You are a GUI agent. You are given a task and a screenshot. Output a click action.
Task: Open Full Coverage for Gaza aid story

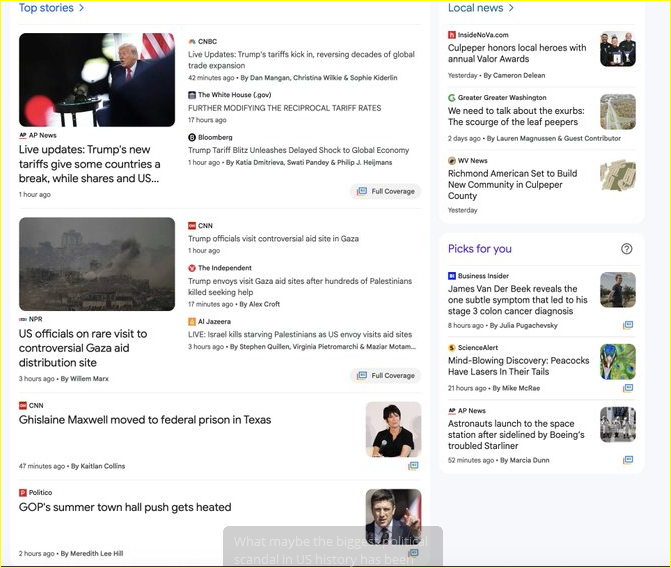[x=386, y=375]
